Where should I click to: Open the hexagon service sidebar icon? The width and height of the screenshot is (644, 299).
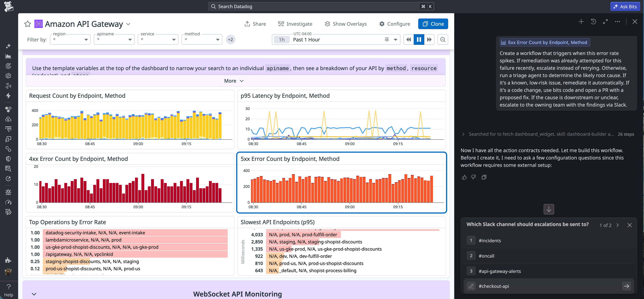[8, 76]
